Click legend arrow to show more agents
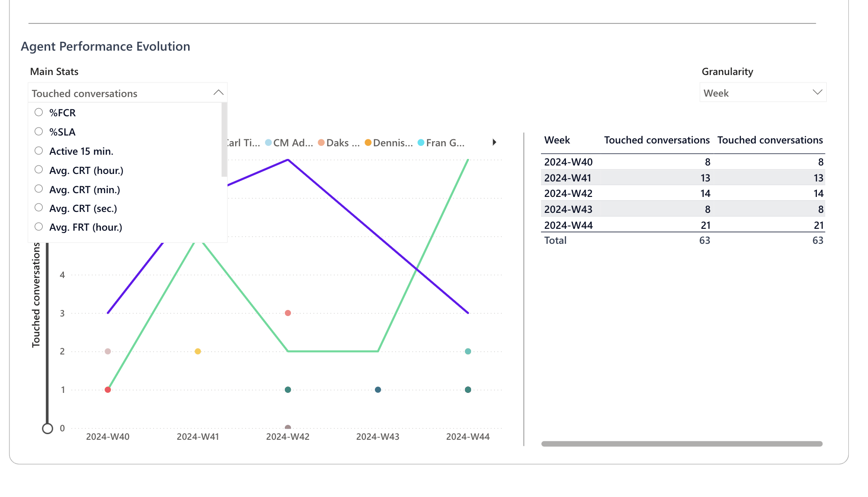 pyautogui.click(x=494, y=143)
